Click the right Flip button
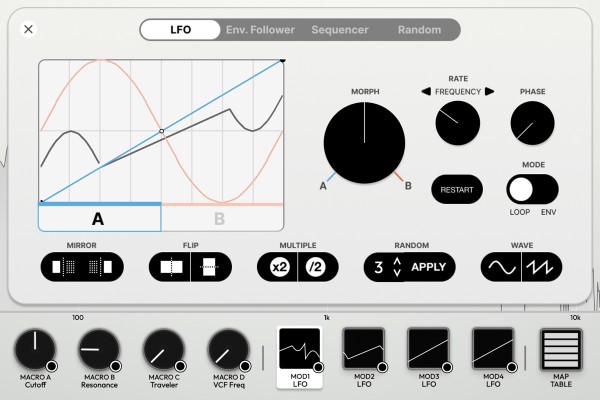600x400 pixels. pyautogui.click(x=211, y=267)
